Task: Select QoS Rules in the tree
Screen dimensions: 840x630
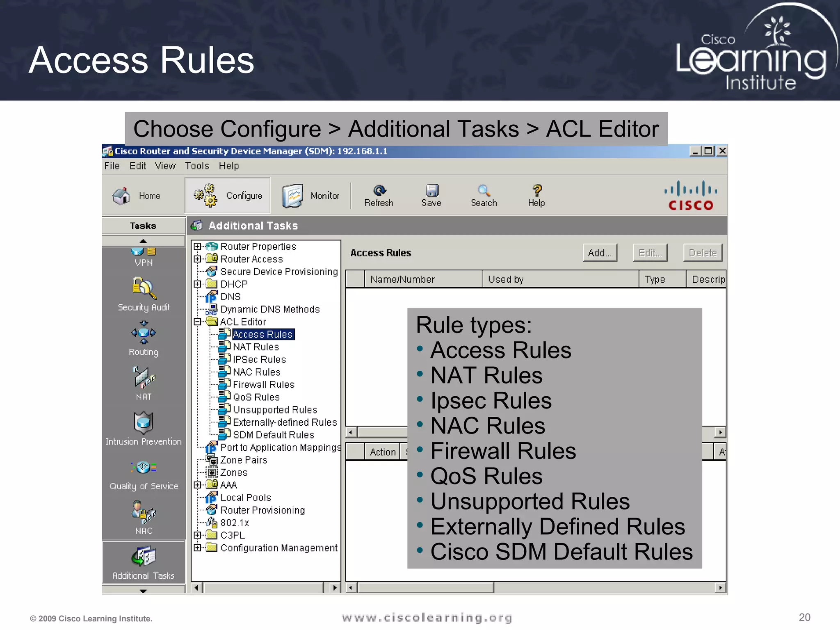Action: [x=256, y=397]
